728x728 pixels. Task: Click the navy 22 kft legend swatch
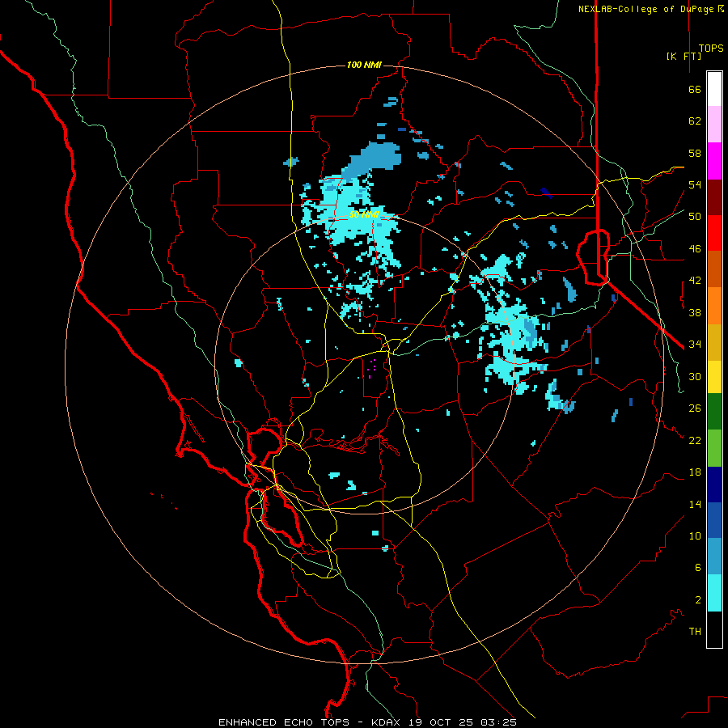click(714, 485)
